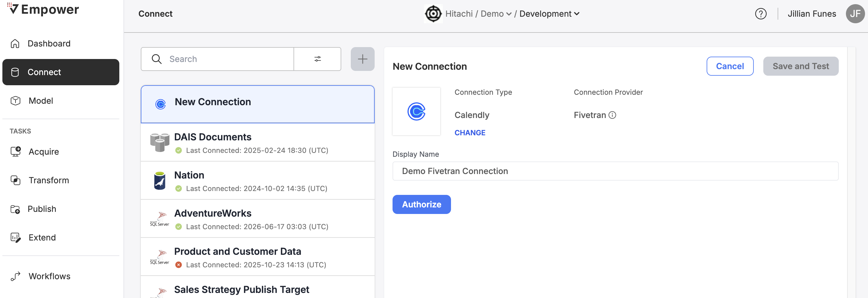The image size is (868, 298).
Task: Click the green status check for Nation
Action: click(179, 189)
